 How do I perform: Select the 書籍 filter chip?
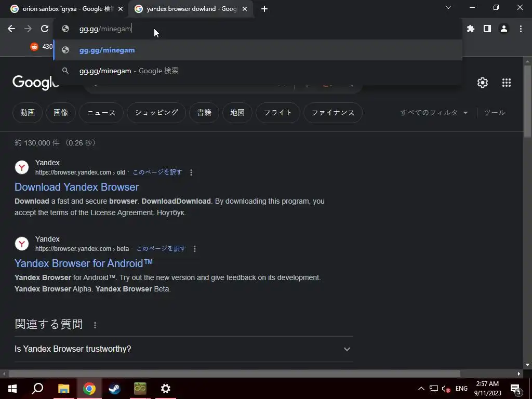tap(204, 113)
